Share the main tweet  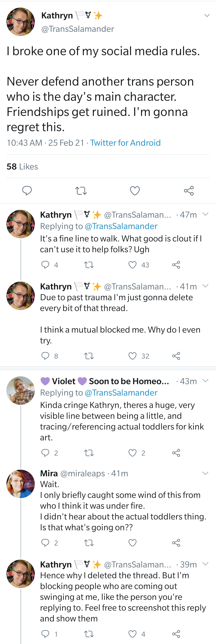coord(189,191)
